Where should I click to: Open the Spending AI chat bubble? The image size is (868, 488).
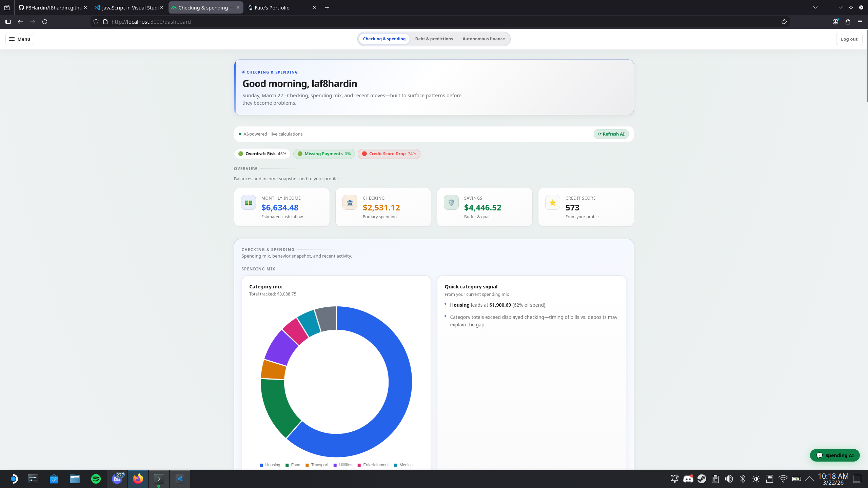[834, 455]
